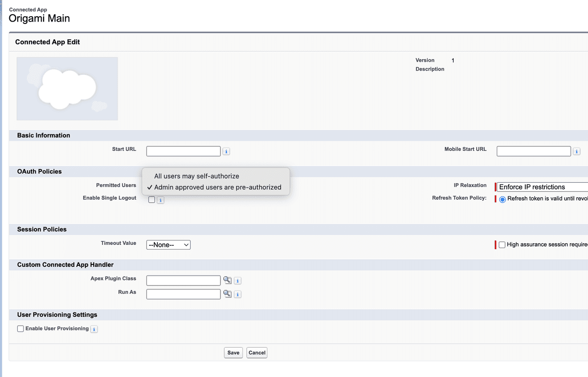Screen dimensions: 588x377
Task: Click the cloud logo thumbnail image
Action: coord(67,89)
